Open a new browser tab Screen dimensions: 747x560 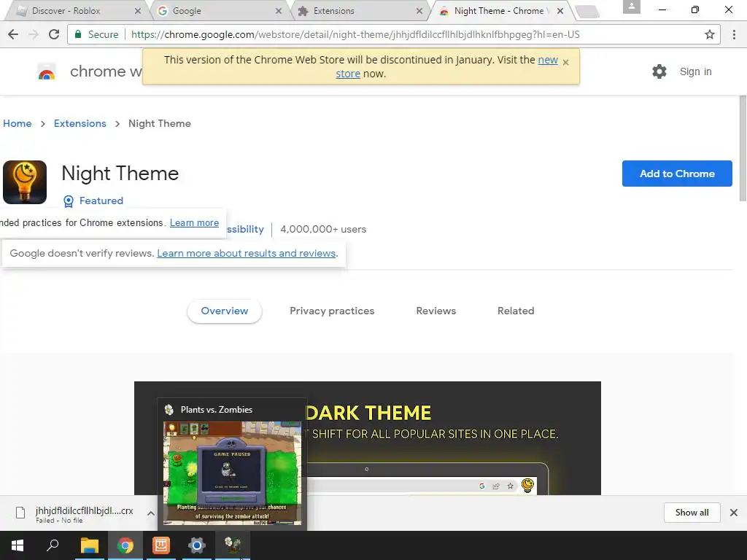tap(587, 11)
